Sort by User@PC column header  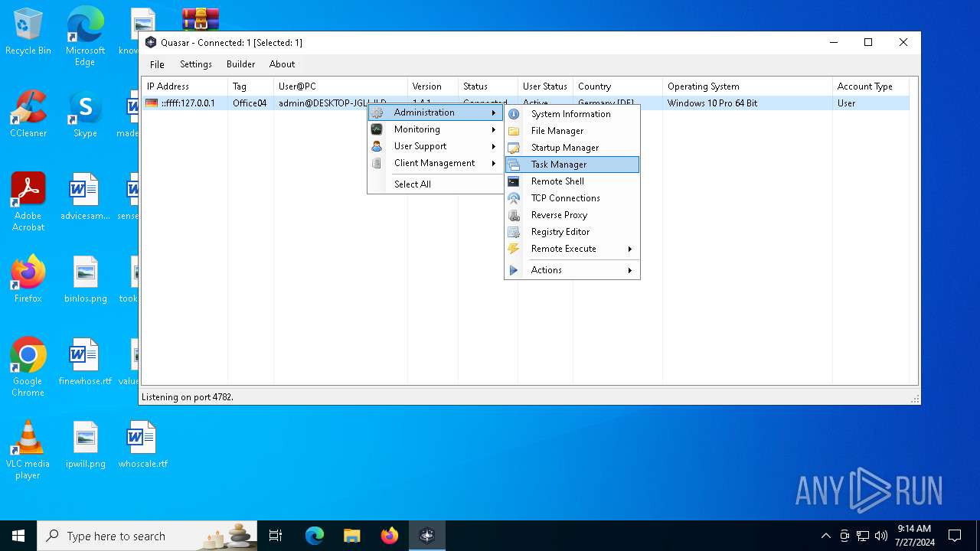click(x=340, y=86)
